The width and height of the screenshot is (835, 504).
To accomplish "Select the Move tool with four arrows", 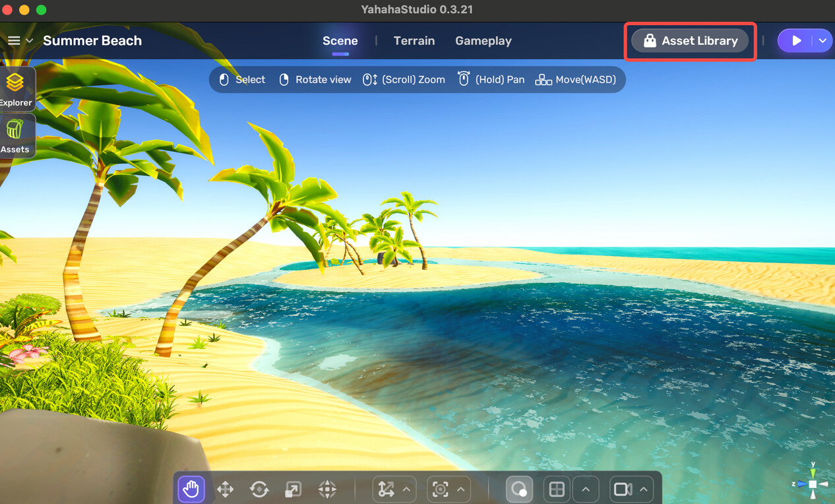I will tap(226, 489).
